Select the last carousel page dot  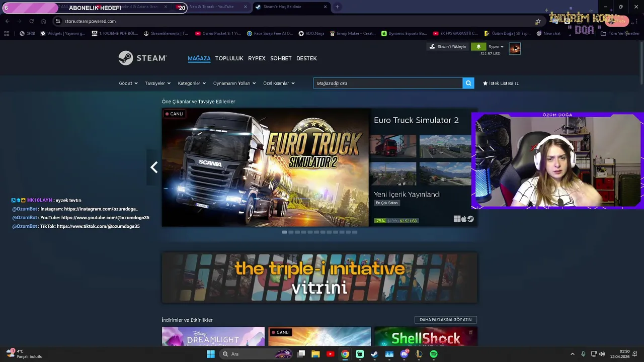pyautogui.click(x=355, y=232)
